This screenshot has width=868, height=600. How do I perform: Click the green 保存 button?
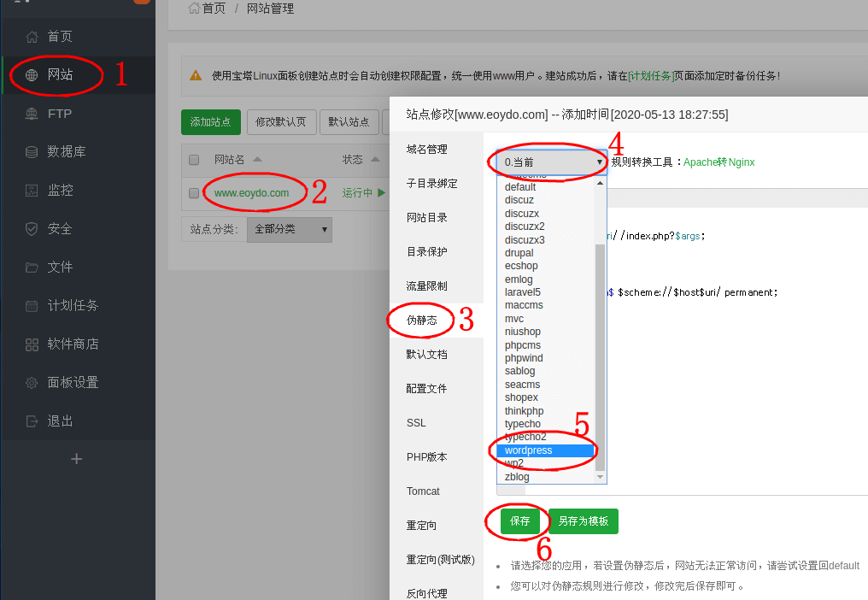[x=519, y=521]
